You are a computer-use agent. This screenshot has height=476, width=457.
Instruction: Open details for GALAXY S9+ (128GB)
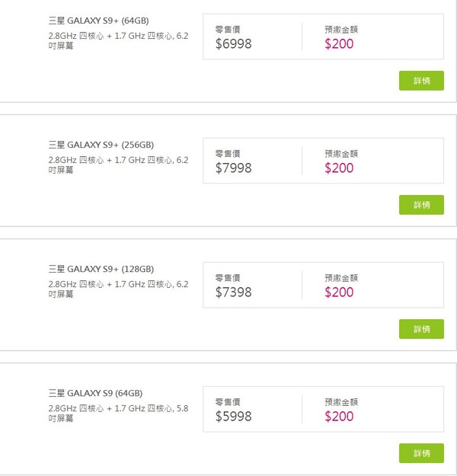point(421,329)
